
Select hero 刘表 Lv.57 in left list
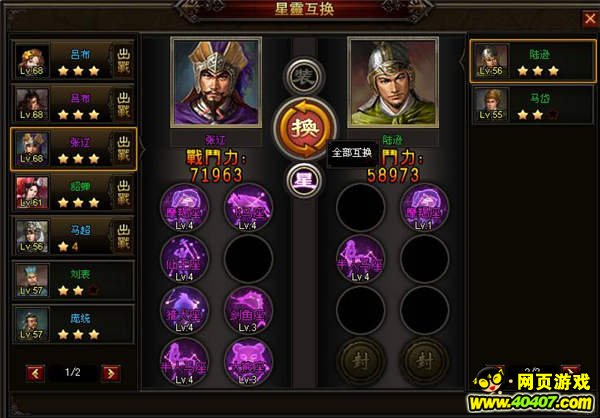pos(73,281)
